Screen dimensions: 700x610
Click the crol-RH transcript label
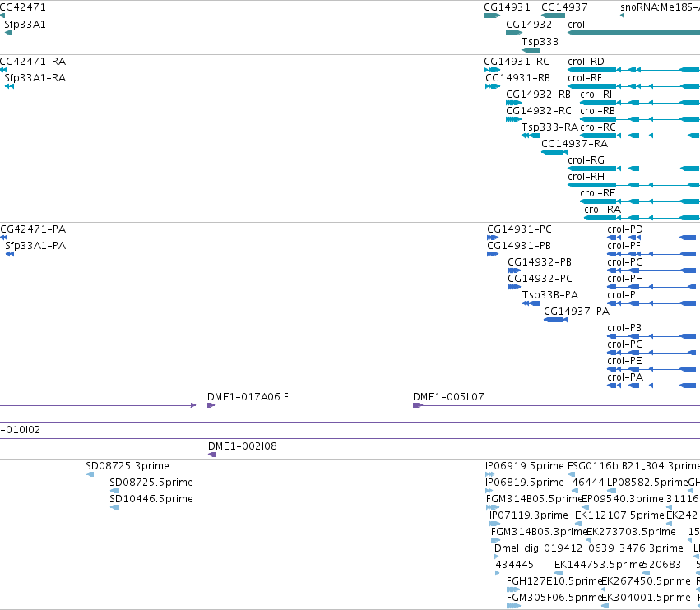click(586, 177)
